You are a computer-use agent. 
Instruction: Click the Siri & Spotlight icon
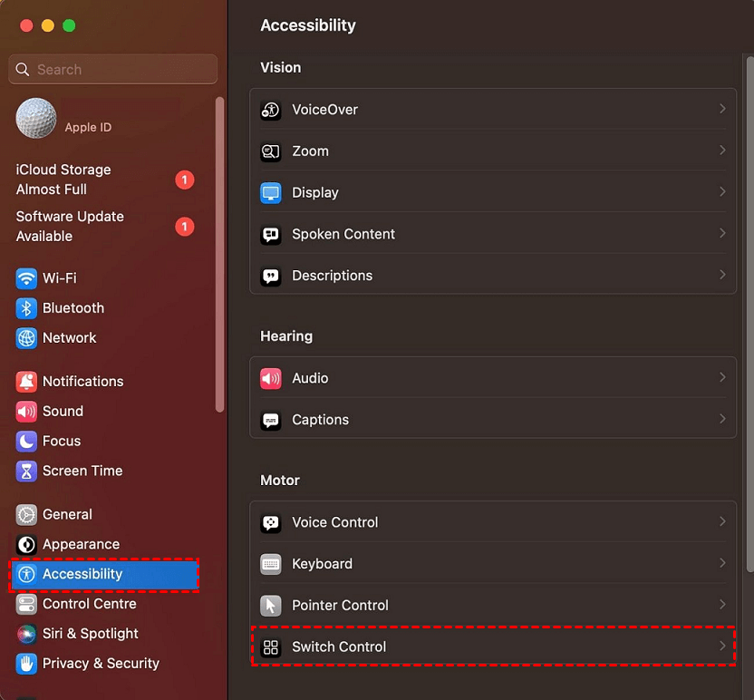click(27, 634)
